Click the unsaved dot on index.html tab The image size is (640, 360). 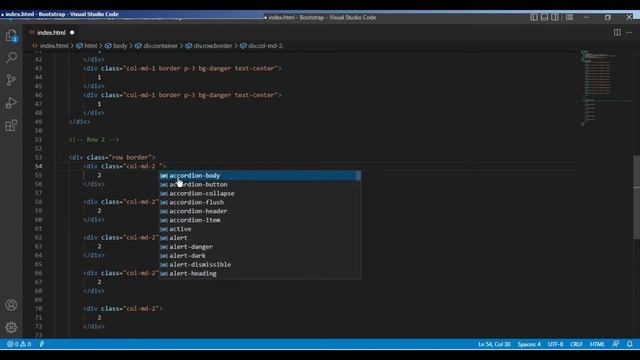72,32
